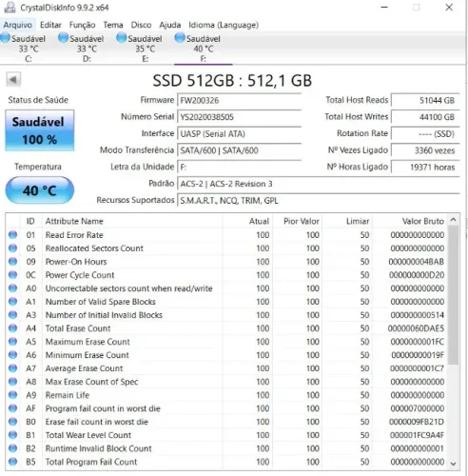Open the Editar menu
The width and height of the screenshot is (468, 476).
(x=50, y=25)
